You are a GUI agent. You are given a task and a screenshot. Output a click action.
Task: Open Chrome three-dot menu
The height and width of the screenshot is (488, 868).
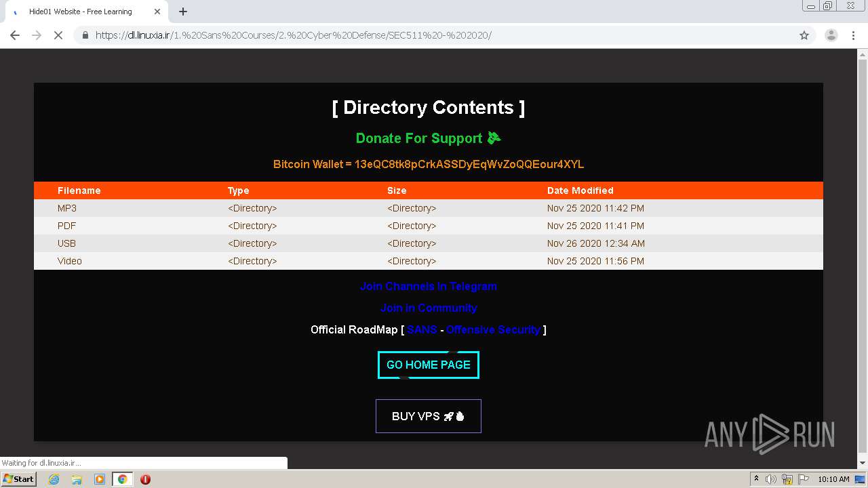click(x=853, y=35)
